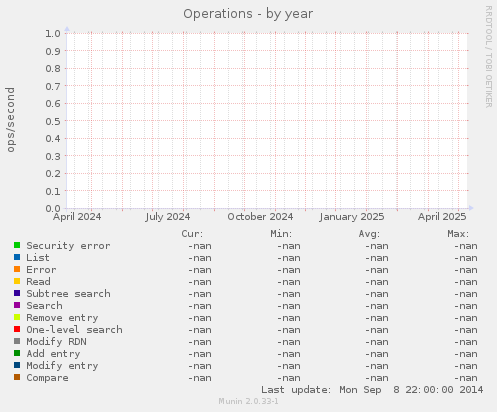
Task: Click the Error orange color swatch
Action: click(17, 269)
